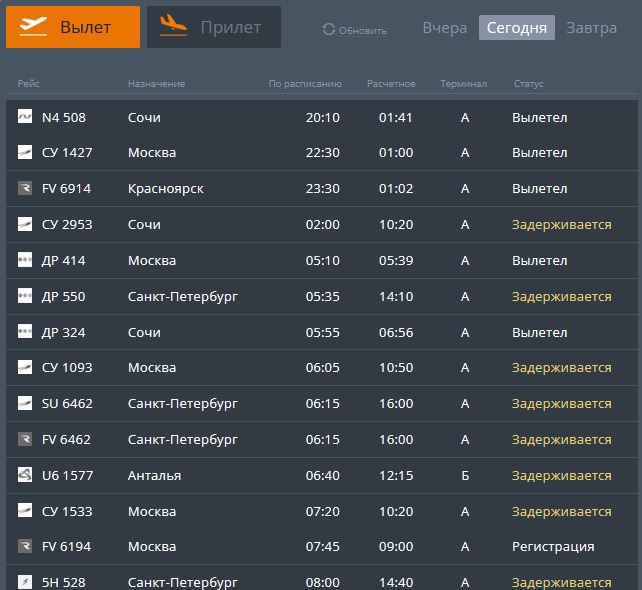Open the Вылет departures tab
This screenshot has height=590, width=642.
coord(73,27)
